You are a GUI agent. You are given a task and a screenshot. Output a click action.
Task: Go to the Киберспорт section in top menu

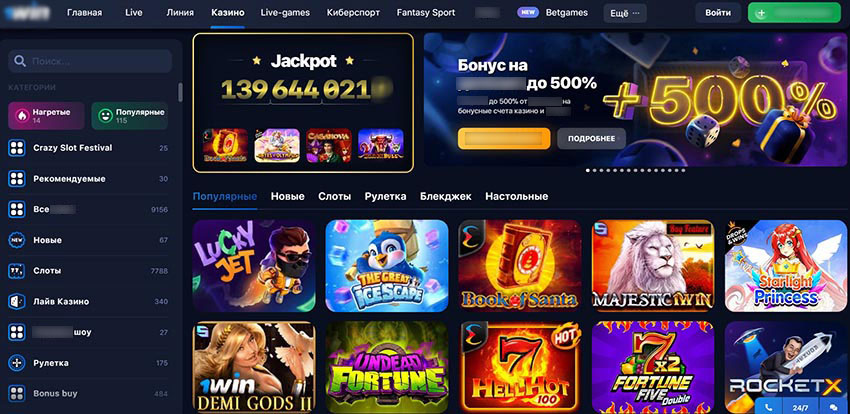[353, 12]
